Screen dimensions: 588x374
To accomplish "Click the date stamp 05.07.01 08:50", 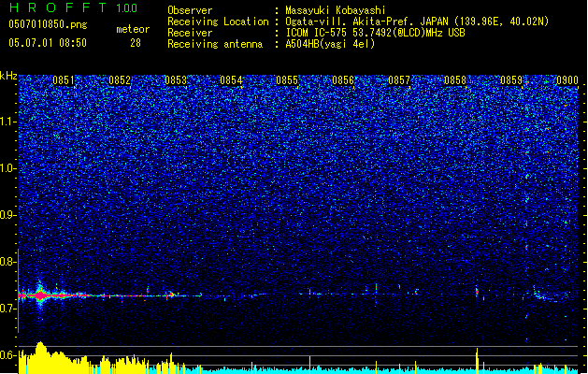I will [x=48, y=43].
